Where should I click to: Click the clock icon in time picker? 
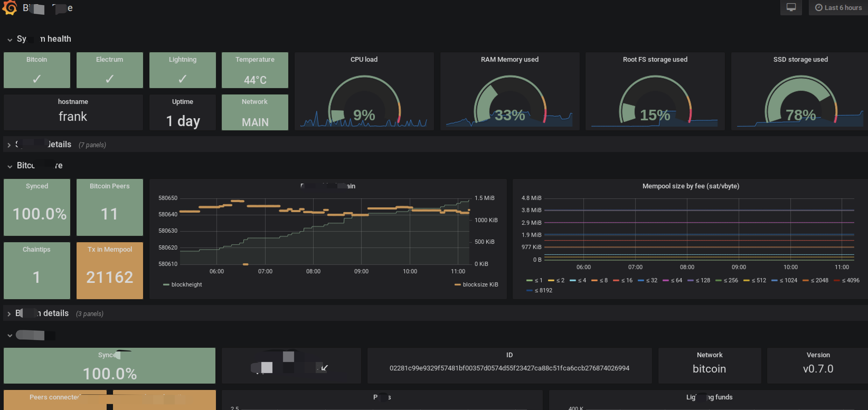(818, 7)
